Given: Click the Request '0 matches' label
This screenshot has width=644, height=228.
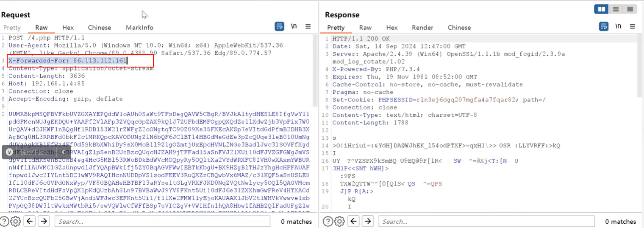Looking at the screenshot, I should pos(296,221).
